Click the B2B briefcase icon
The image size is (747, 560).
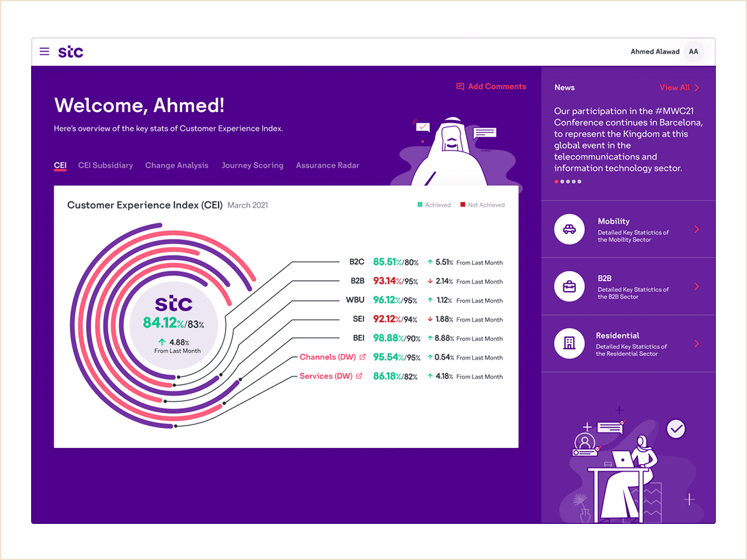[569, 286]
